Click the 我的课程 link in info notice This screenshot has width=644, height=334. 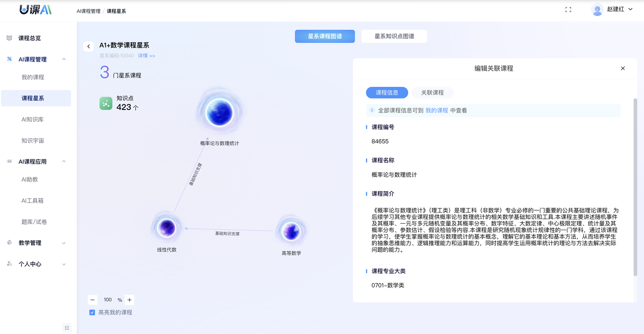[x=437, y=110]
